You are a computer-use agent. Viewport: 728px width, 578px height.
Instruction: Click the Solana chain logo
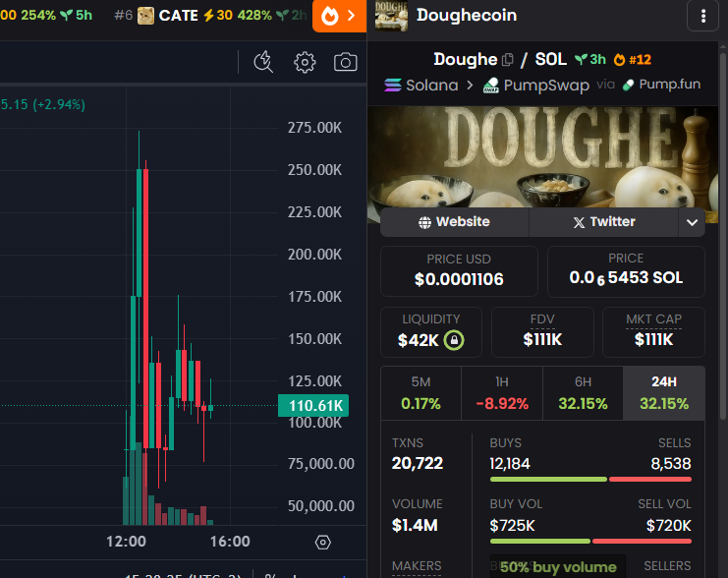coord(393,85)
